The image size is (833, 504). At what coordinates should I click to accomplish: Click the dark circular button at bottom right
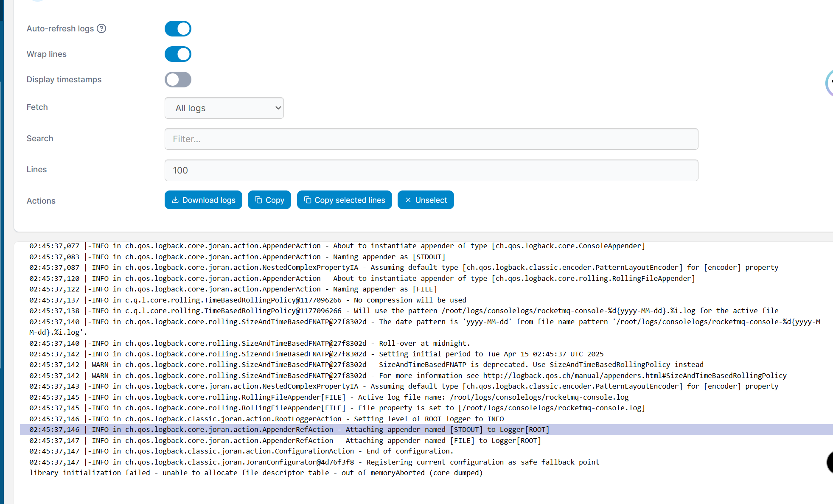[830, 462]
